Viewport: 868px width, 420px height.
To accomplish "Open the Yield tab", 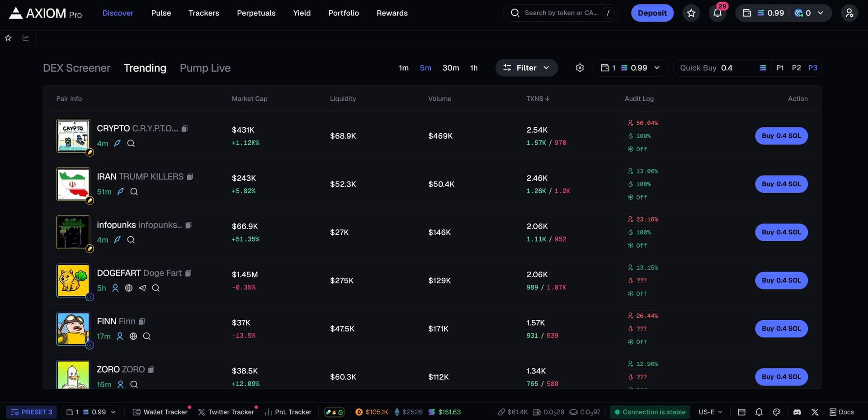I will point(302,13).
